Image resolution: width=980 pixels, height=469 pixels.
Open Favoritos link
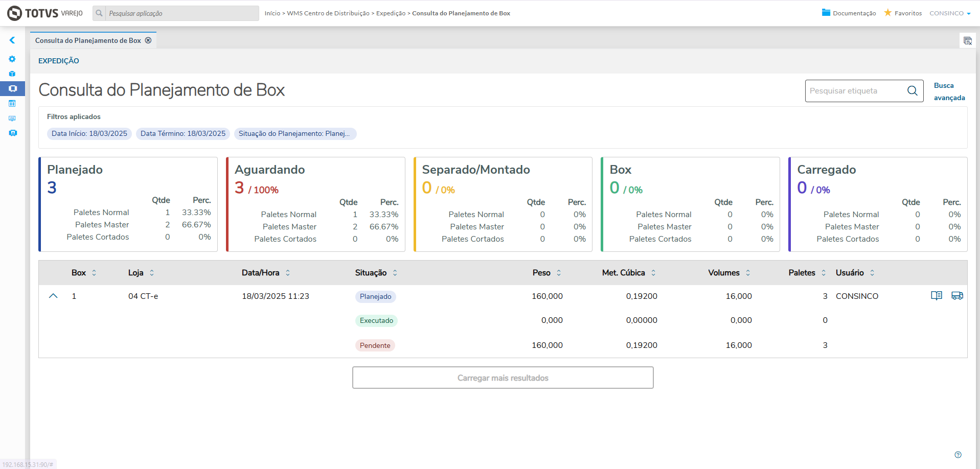coord(908,13)
